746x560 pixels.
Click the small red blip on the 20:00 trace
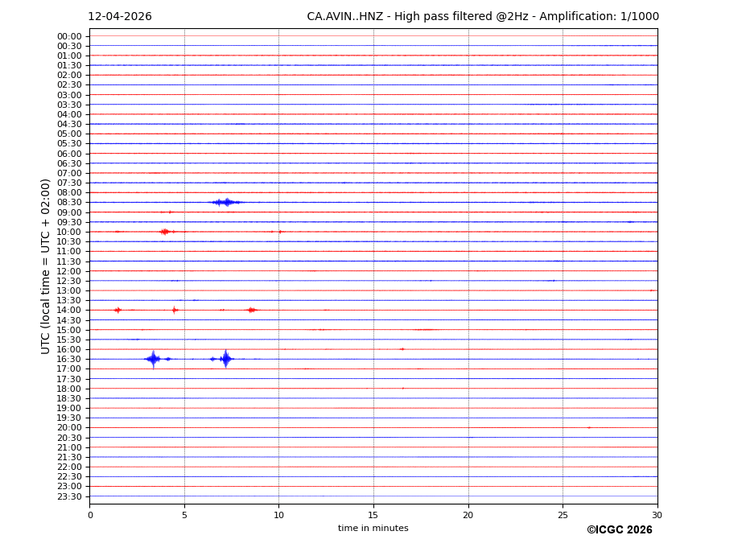pyautogui.click(x=589, y=427)
